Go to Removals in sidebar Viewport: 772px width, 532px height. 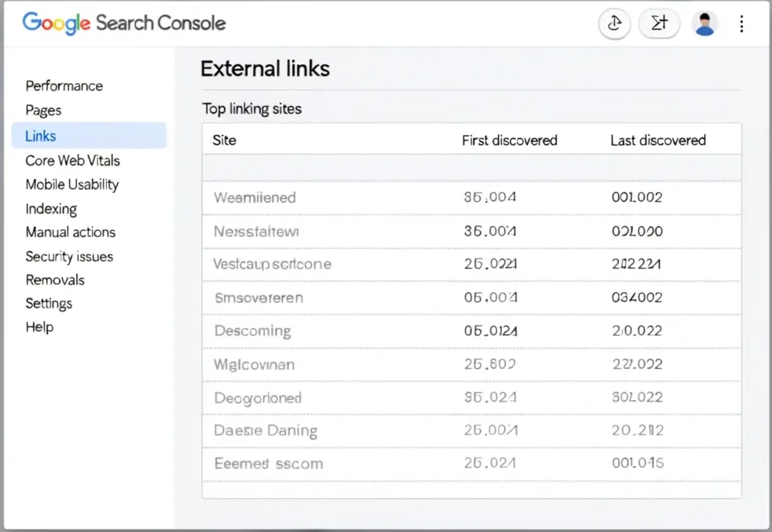pyautogui.click(x=55, y=280)
